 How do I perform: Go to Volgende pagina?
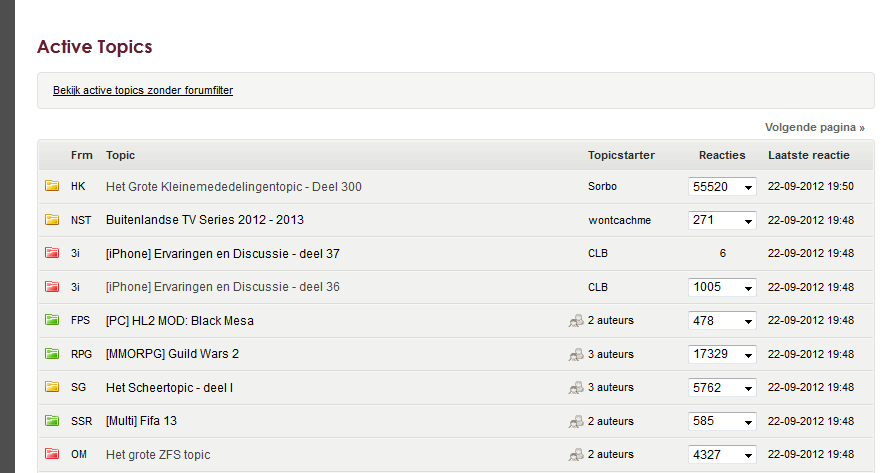pyautogui.click(x=815, y=127)
